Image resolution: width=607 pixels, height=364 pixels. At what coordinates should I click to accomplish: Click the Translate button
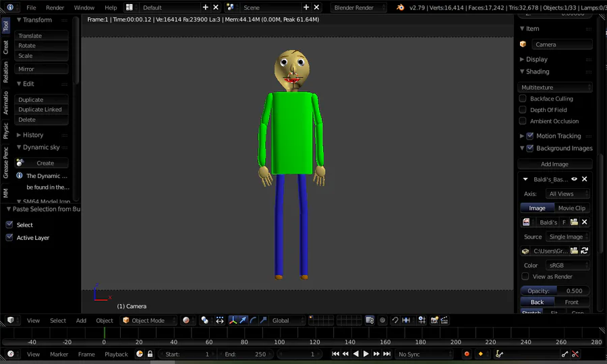[41, 35]
